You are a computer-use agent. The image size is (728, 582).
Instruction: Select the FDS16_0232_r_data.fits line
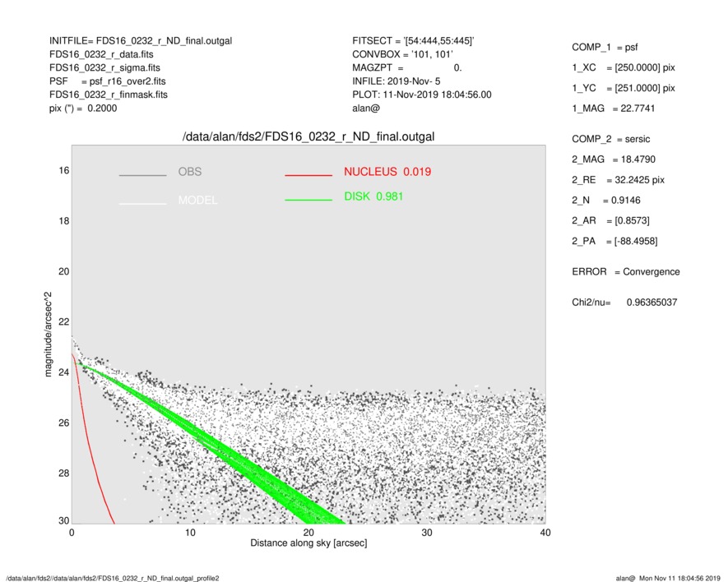(101, 54)
